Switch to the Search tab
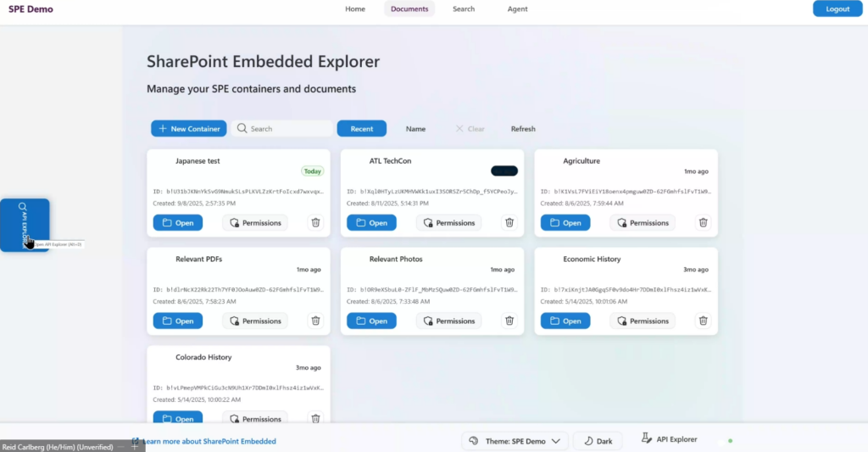Screen dimensions: 868x452 tap(464, 8)
